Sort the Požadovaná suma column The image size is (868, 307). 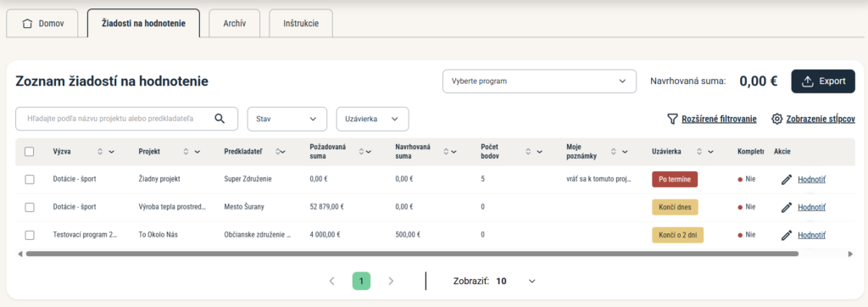[362, 151]
